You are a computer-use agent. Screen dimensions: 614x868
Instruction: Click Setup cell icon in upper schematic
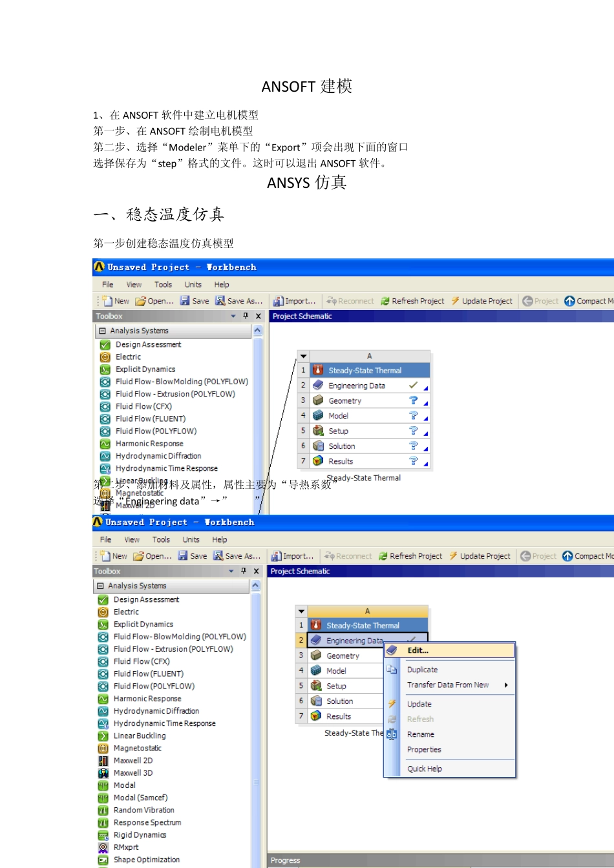[318, 431]
